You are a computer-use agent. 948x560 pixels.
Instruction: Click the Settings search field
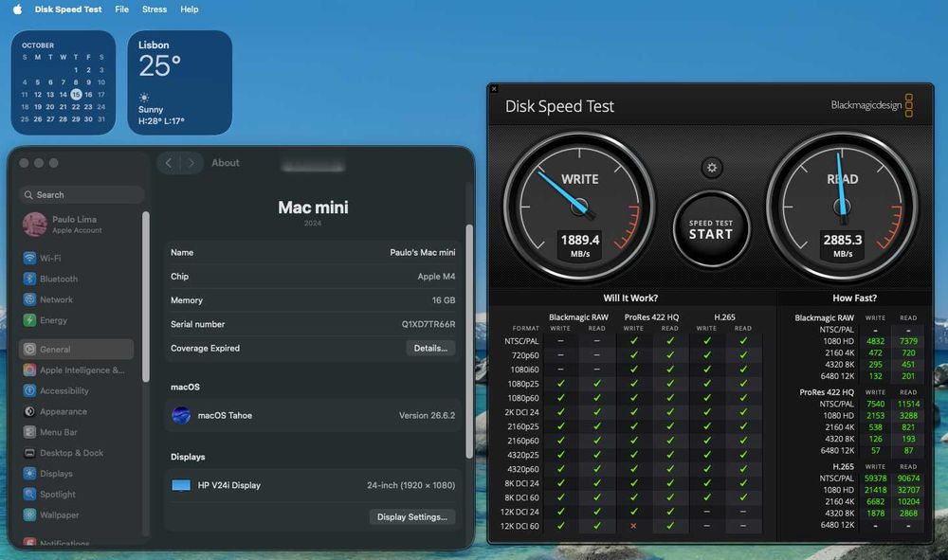(82, 194)
